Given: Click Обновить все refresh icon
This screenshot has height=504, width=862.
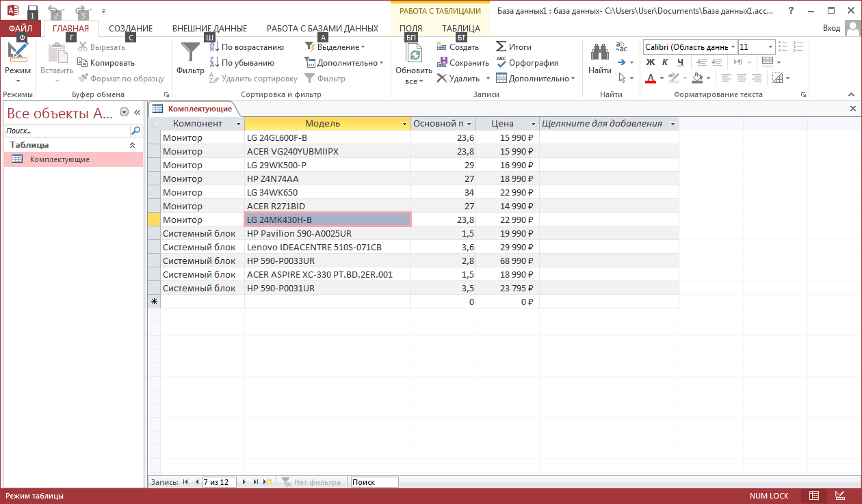Looking at the screenshot, I should [414, 53].
